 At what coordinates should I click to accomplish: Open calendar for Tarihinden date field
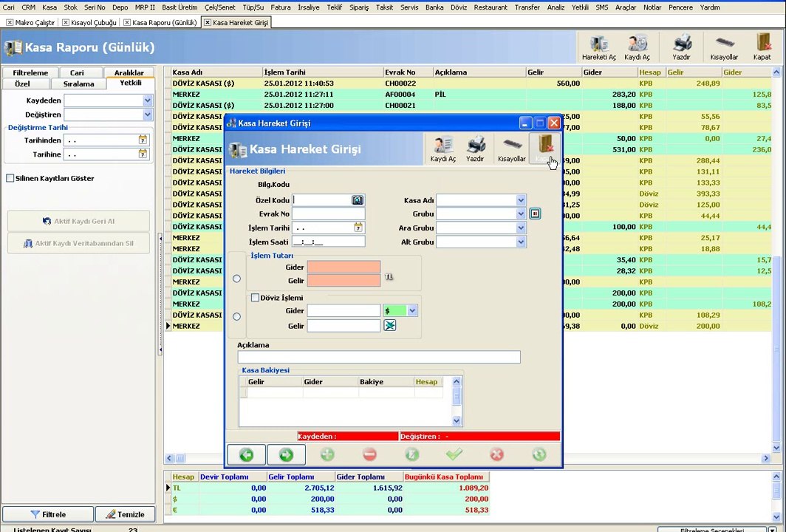click(143, 140)
